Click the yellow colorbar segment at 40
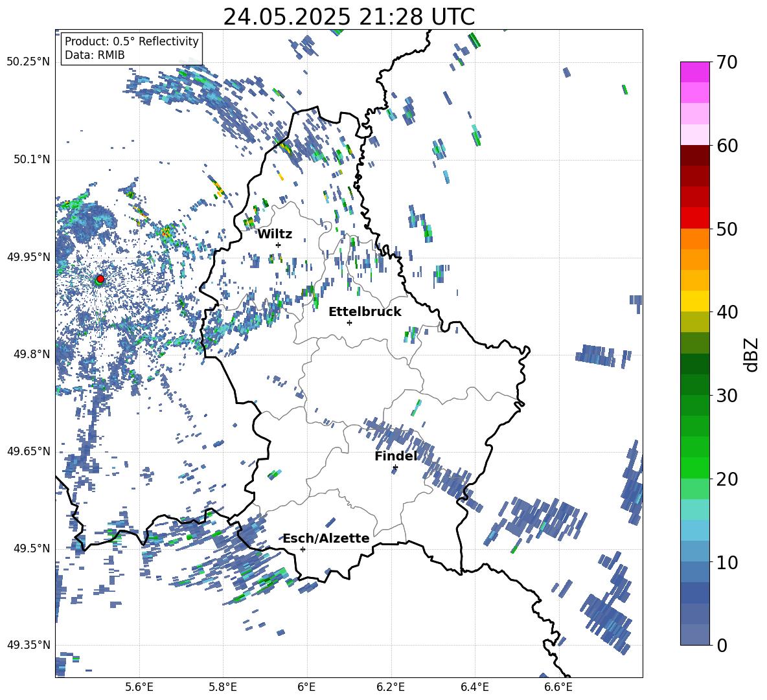 pos(694,301)
